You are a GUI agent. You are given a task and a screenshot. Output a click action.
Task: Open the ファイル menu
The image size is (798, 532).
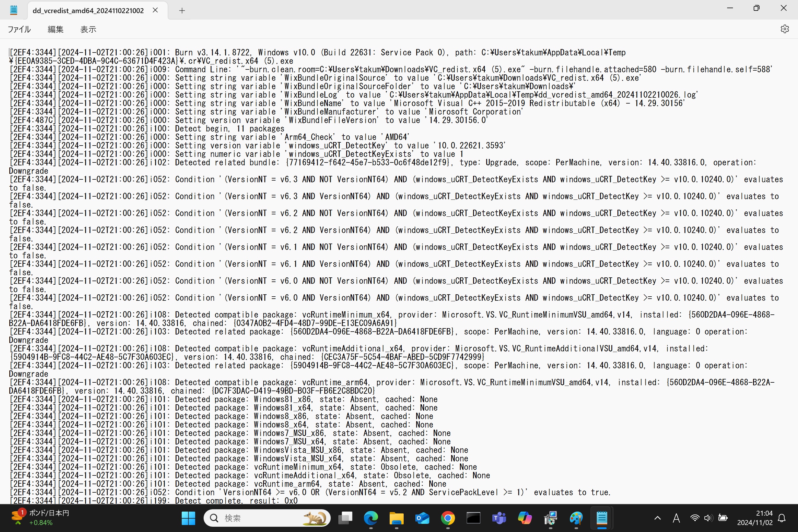click(19, 29)
